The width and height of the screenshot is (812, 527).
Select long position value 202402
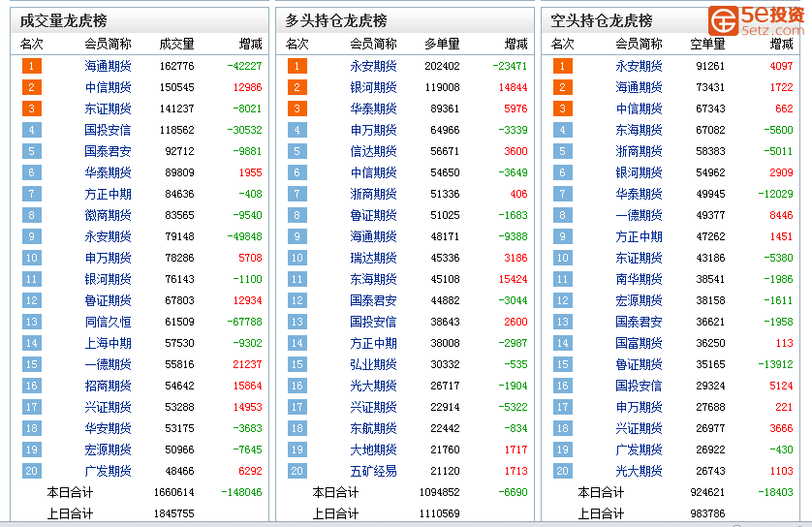[442, 66]
